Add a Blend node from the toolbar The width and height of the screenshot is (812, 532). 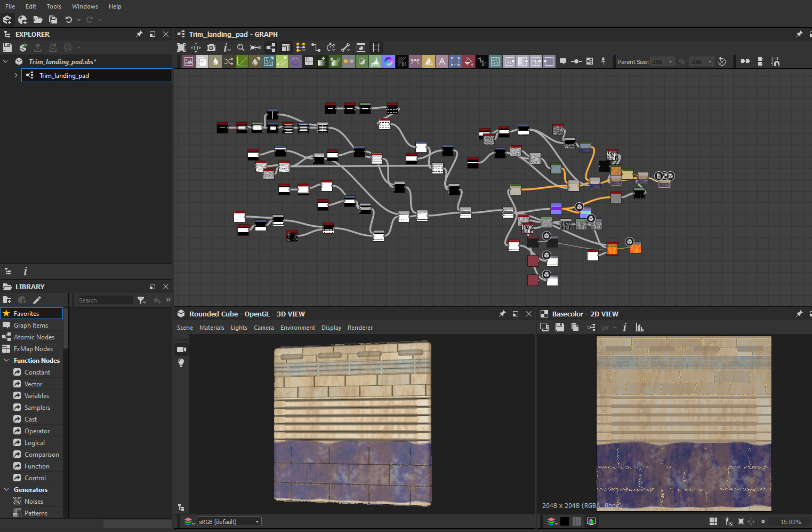pos(202,61)
